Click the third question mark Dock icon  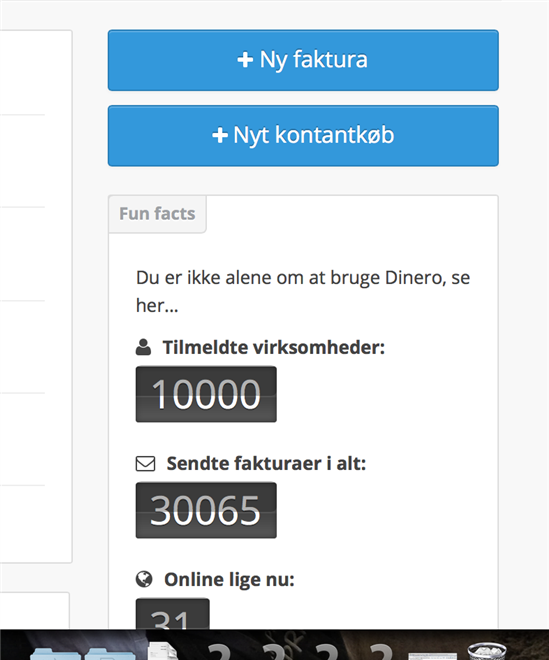[x=327, y=651]
